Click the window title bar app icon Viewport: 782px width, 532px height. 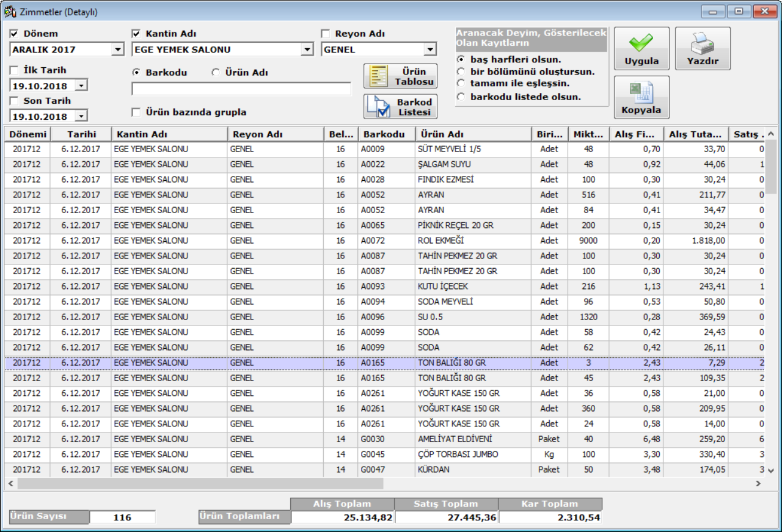coord(10,12)
